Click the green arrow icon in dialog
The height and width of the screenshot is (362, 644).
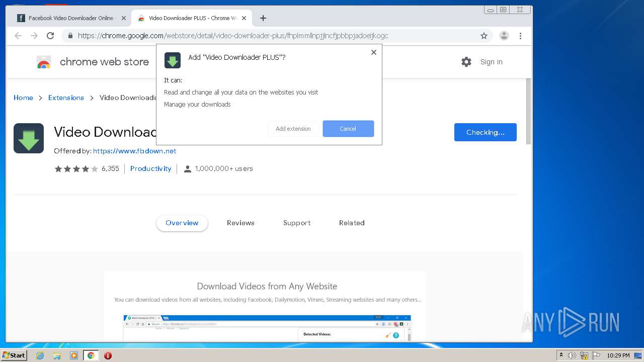[x=173, y=60]
